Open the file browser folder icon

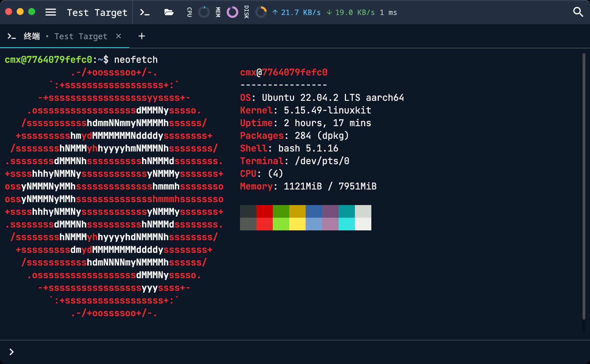(169, 12)
